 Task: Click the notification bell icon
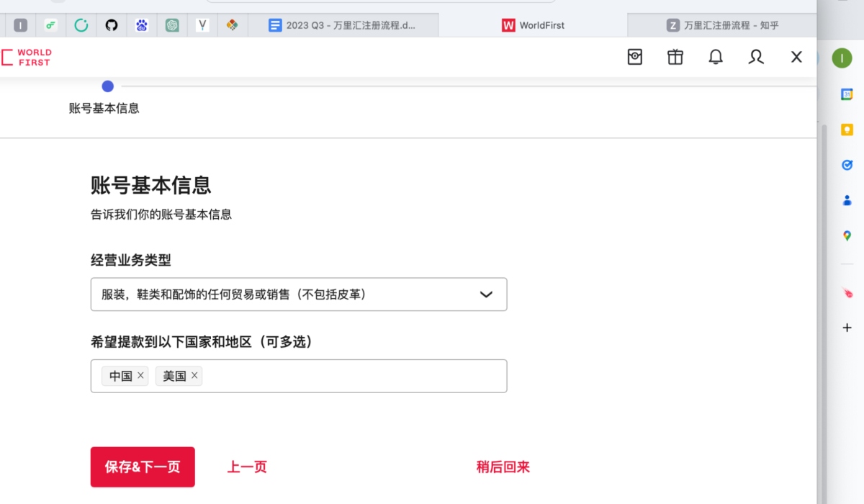(x=716, y=57)
